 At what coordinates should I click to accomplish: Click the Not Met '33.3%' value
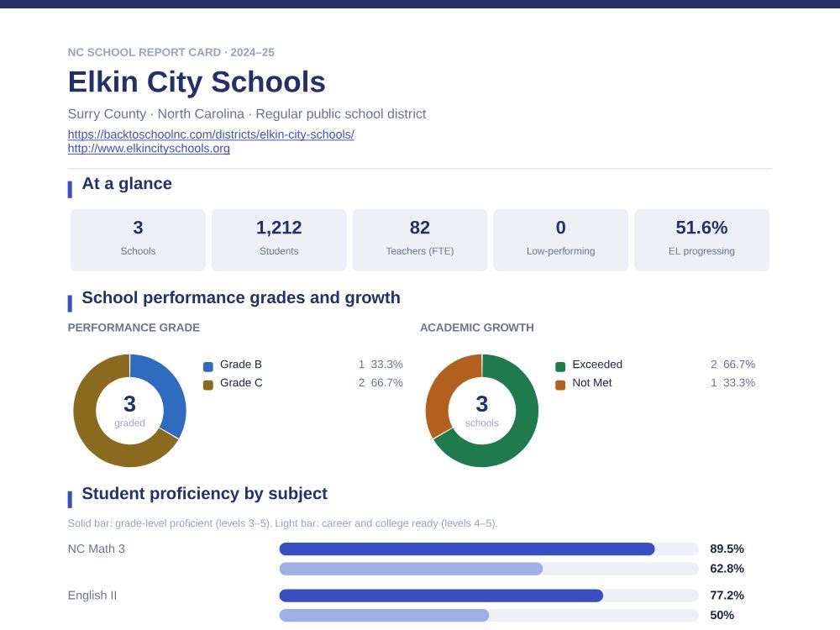click(x=739, y=382)
